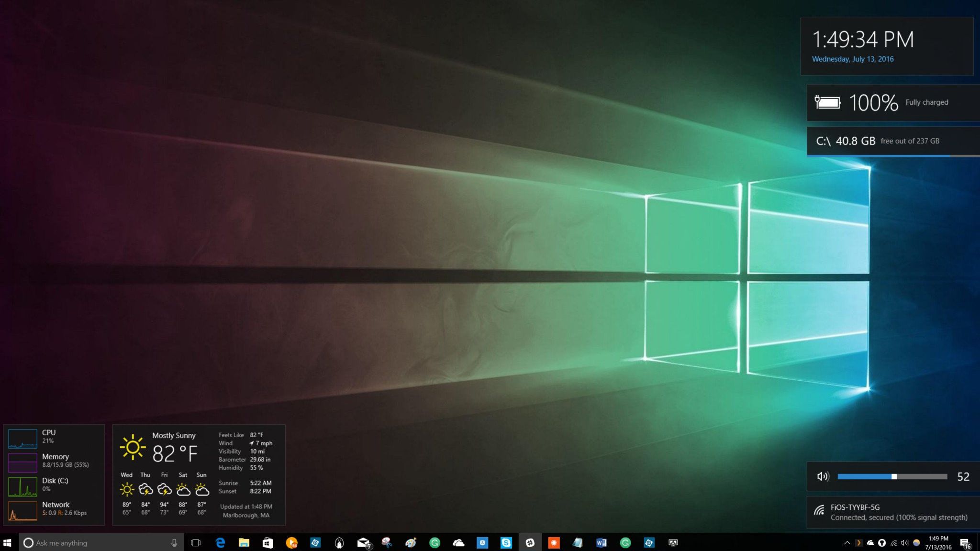The image size is (980, 551).
Task: Click the taskbar clock showing 1:49 PM
Action: tap(938, 542)
